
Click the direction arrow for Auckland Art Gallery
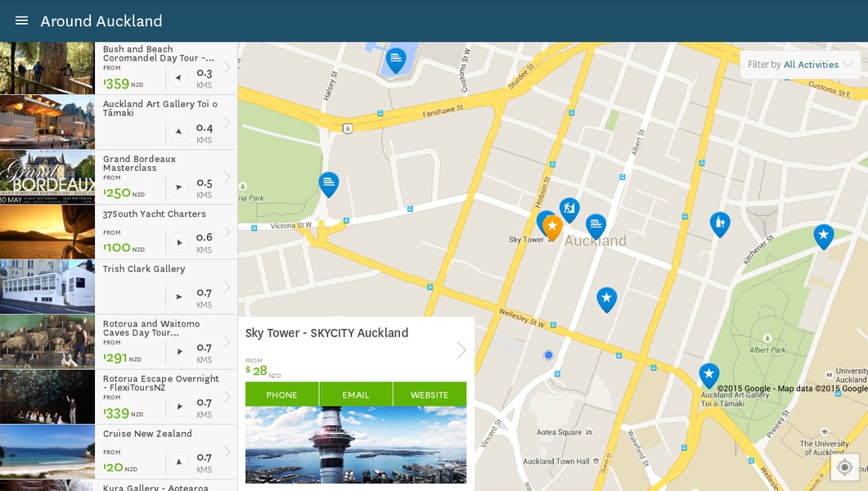coord(178,133)
